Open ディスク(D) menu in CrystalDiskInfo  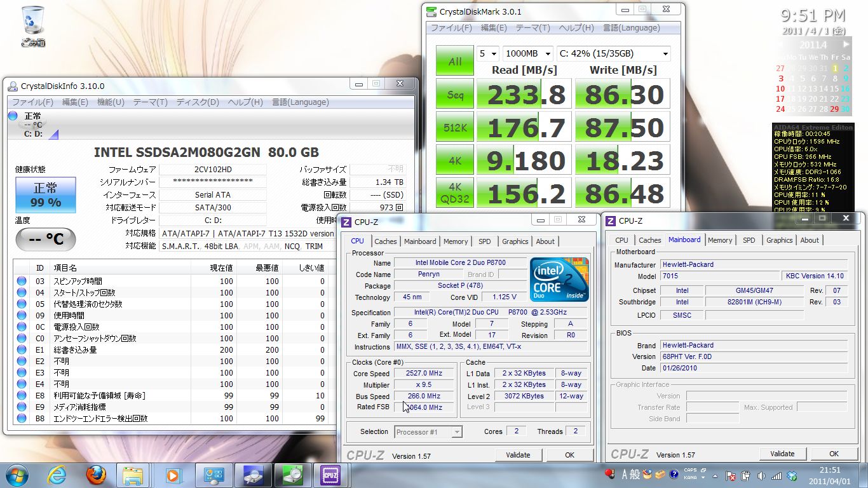(x=197, y=102)
